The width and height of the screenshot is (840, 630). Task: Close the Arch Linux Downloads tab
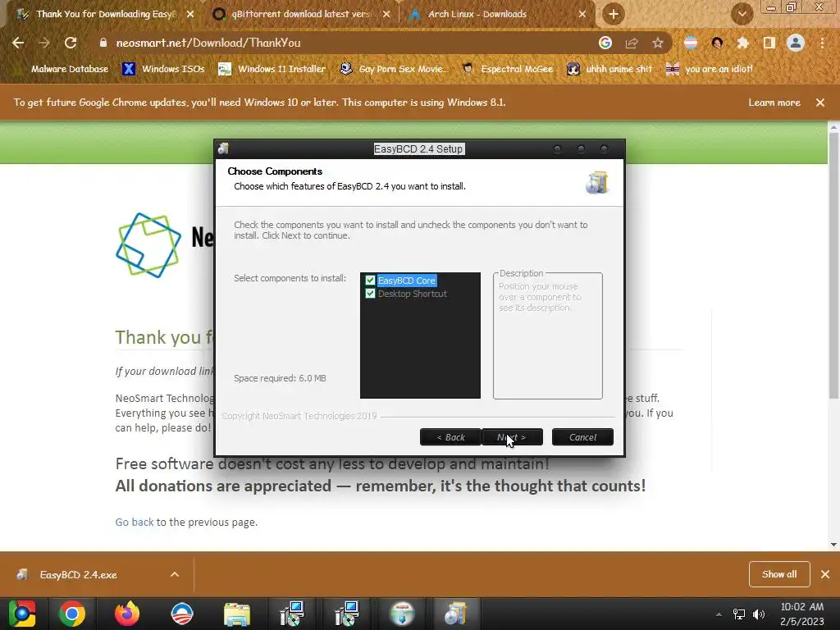point(582,15)
